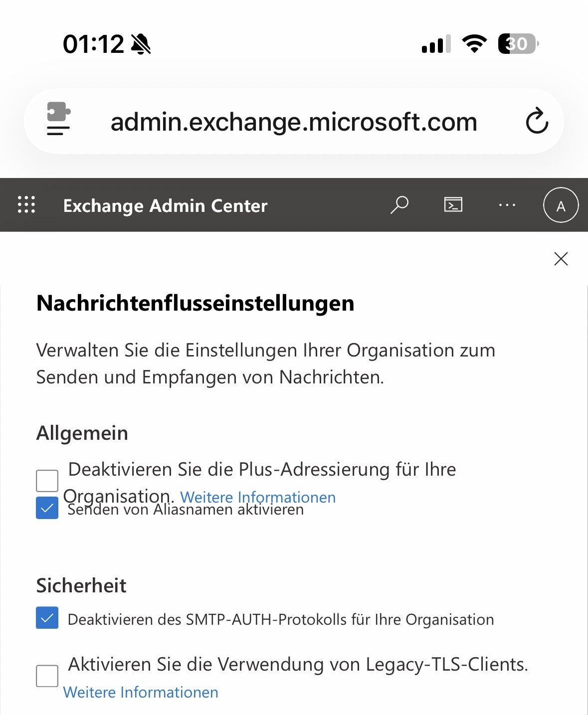Viewport: 588px width, 715px height.
Task: Tap the browser extensions page menu icon
Action: pyautogui.click(x=58, y=120)
